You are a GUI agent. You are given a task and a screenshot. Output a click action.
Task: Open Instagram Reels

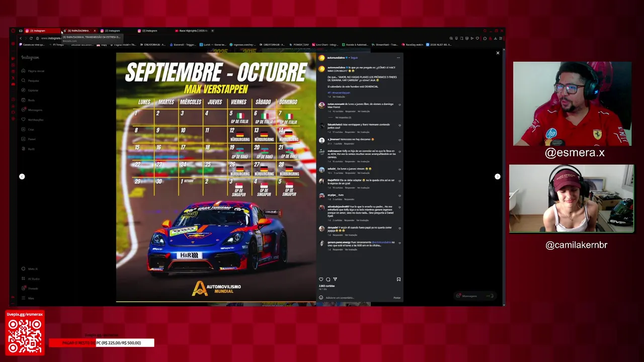tap(28, 100)
